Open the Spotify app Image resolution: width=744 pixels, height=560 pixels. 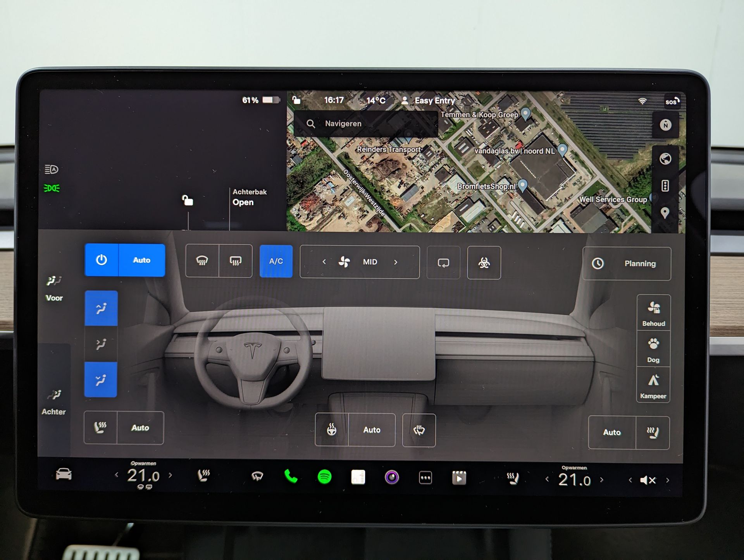coord(324,477)
